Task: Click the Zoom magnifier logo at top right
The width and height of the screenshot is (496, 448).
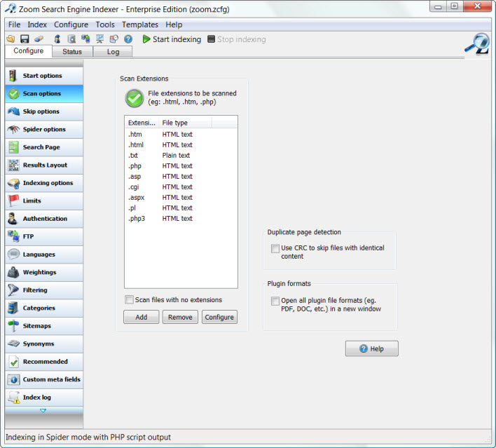Action: [477, 44]
